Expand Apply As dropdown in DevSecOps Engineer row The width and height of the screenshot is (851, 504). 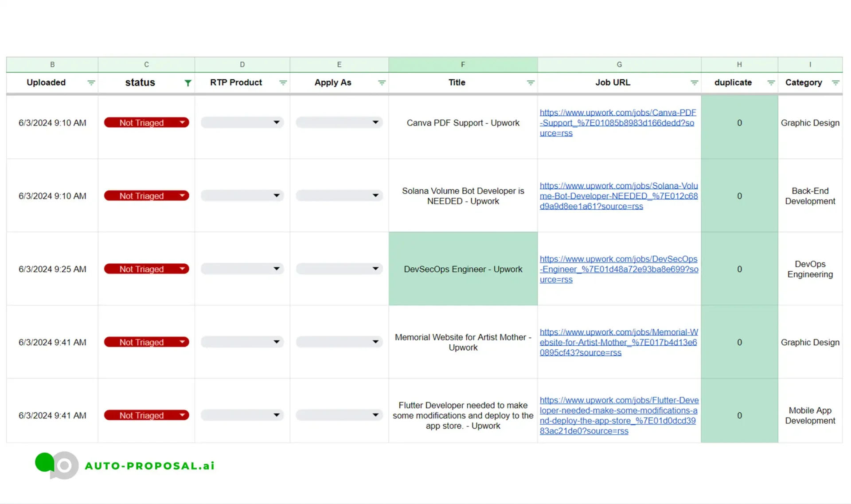[375, 269]
